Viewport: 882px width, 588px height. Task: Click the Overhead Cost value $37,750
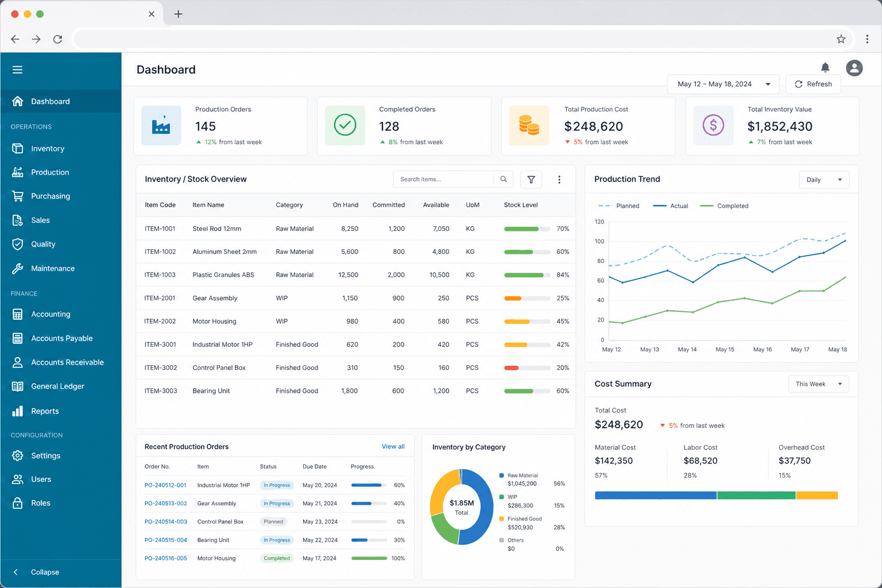click(795, 461)
